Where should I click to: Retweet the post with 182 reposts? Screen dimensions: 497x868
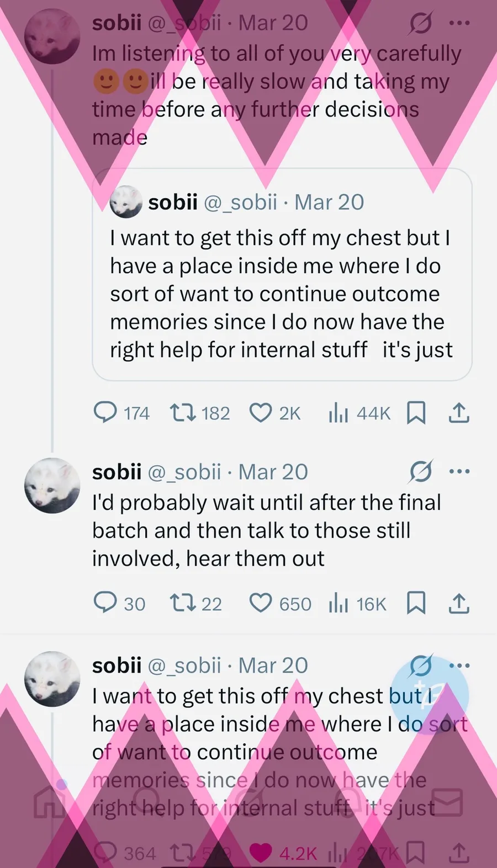click(x=182, y=412)
